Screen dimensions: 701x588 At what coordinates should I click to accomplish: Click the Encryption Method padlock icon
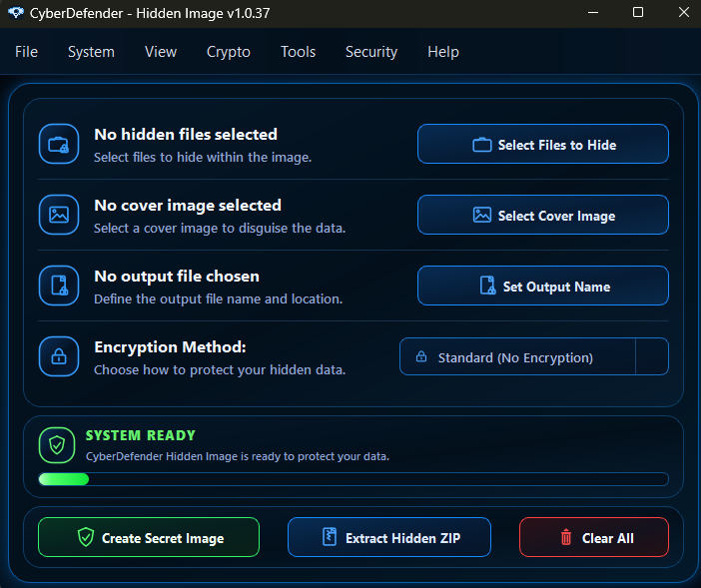point(59,356)
